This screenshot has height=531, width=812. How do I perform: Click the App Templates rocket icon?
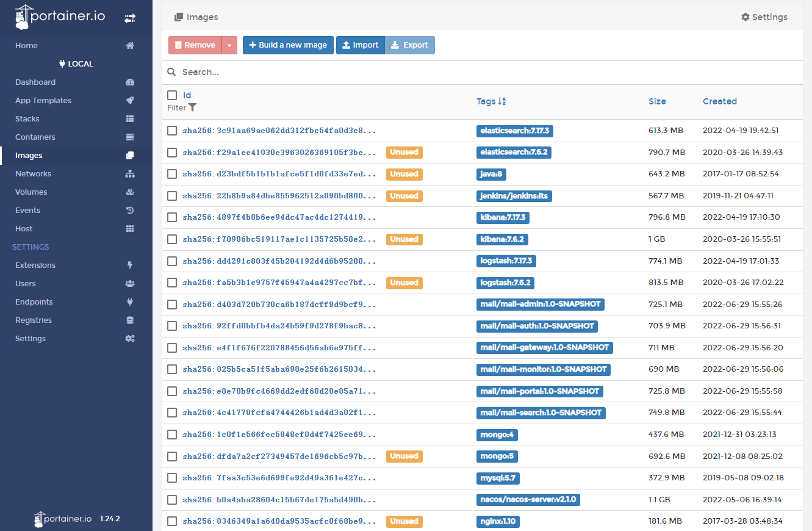coord(130,101)
